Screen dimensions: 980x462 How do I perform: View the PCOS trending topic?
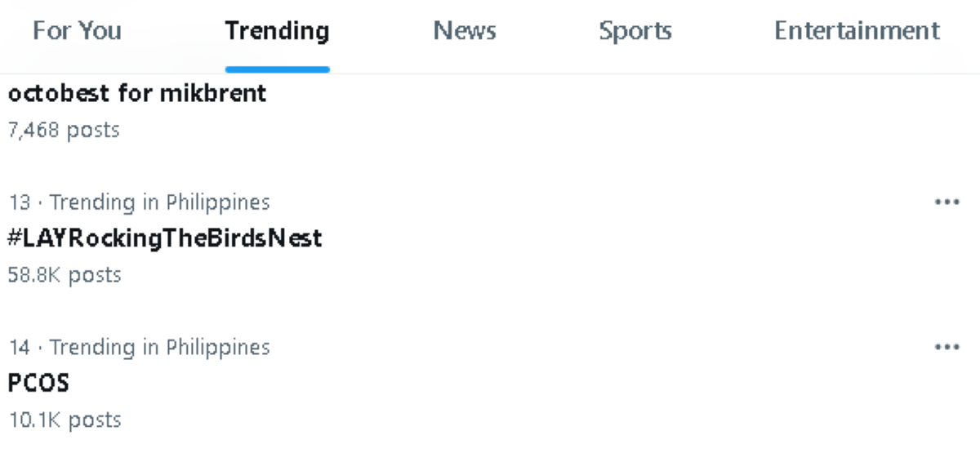pos(38,383)
